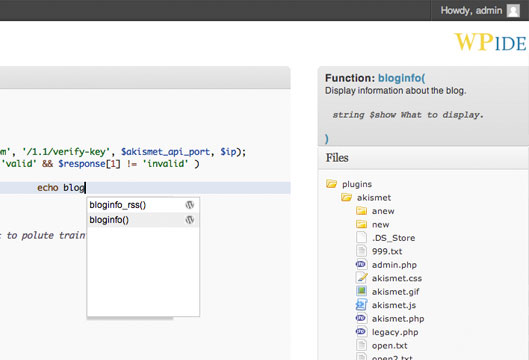Open akismet.gif file

[395, 292]
